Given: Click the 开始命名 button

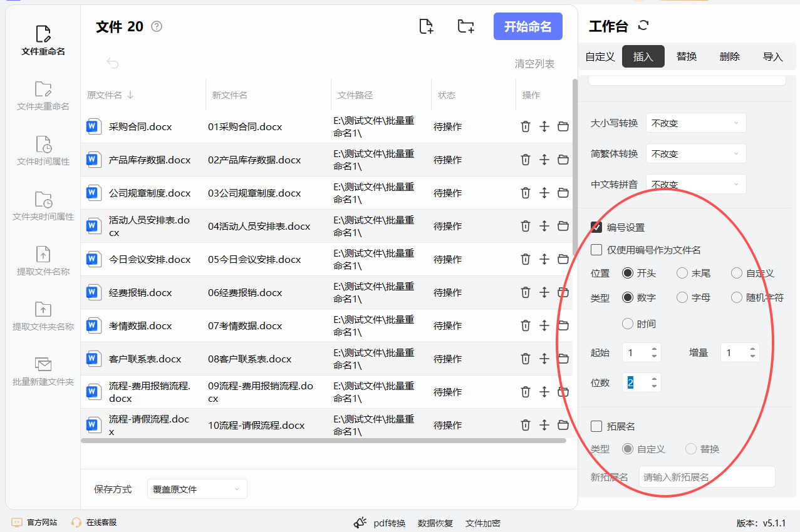Looking at the screenshot, I should tap(527, 26).
